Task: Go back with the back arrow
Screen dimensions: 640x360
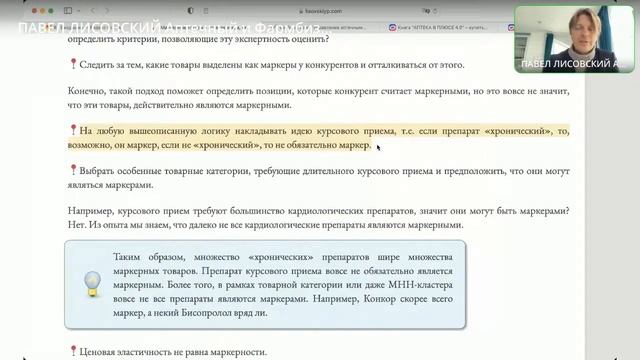Action: pos(93,11)
